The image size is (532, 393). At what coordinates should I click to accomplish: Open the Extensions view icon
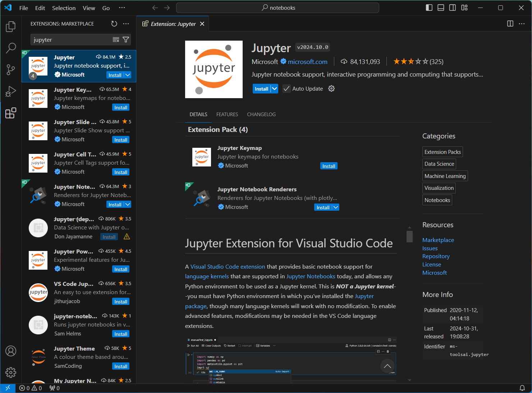(x=11, y=113)
